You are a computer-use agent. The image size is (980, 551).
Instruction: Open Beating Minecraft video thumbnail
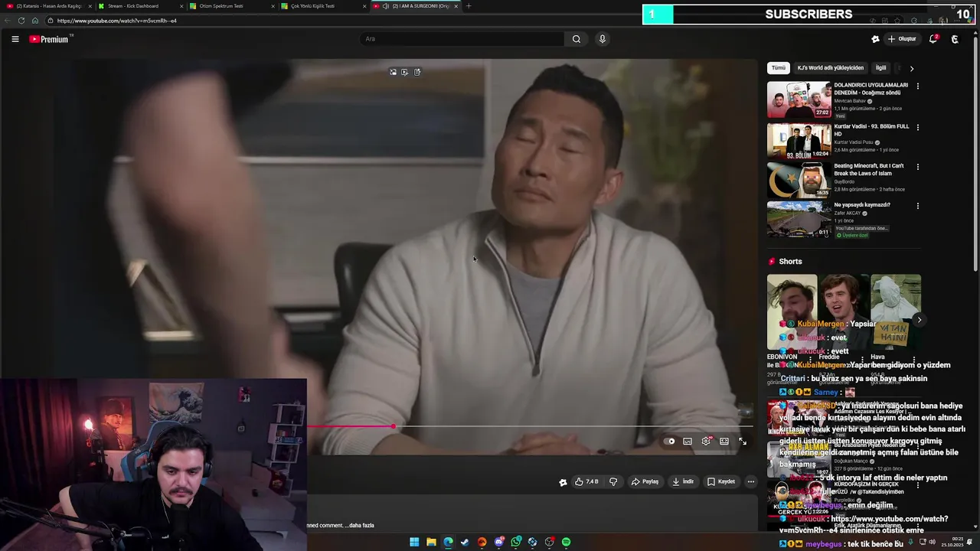pos(799,180)
